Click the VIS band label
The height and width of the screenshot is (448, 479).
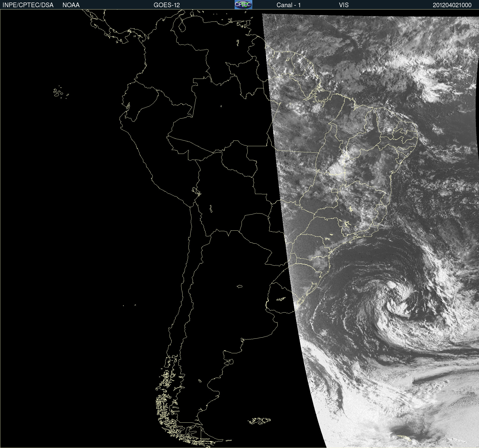[343, 5]
